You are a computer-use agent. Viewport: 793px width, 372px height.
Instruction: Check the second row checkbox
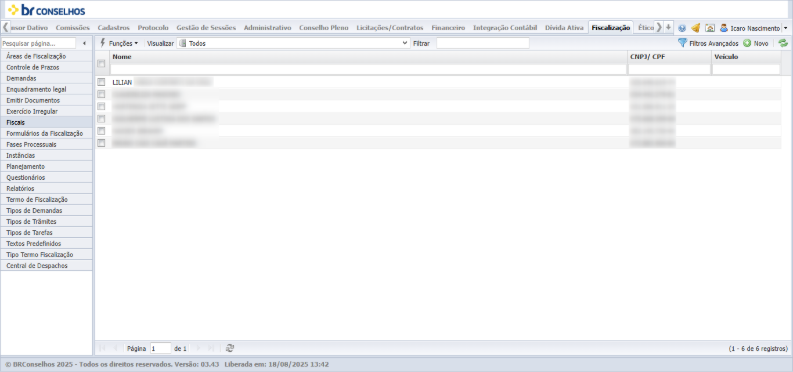click(x=101, y=94)
